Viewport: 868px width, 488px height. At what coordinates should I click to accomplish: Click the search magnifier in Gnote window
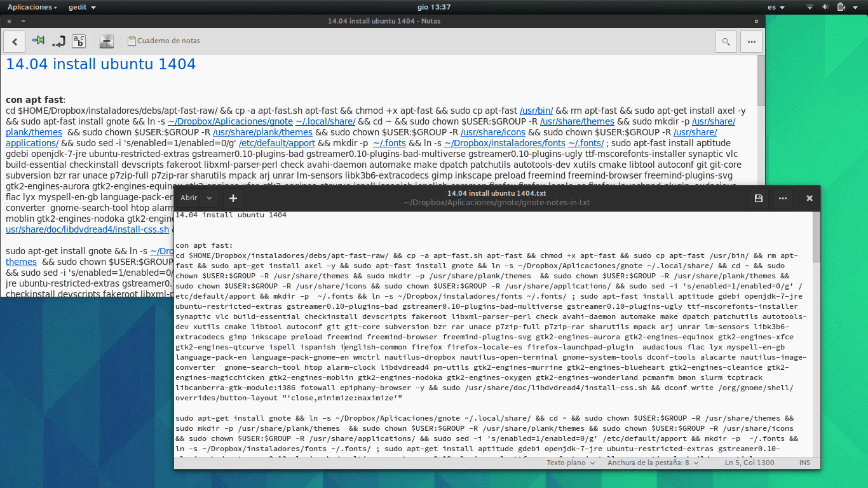(x=726, y=41)
